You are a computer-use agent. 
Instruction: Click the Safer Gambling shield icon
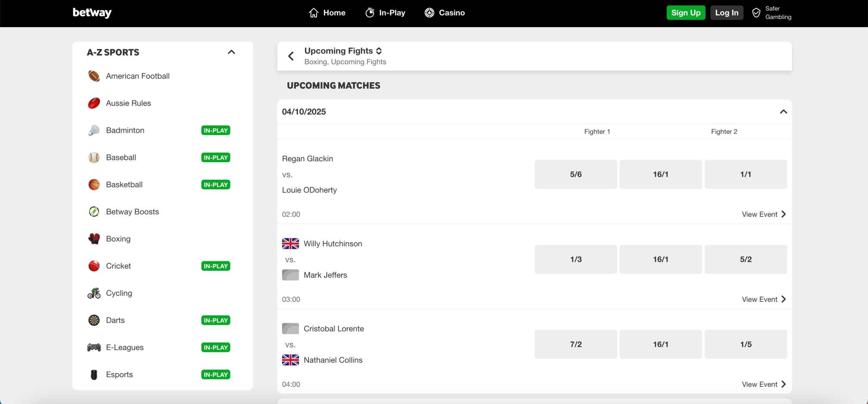tap(756, 13)
